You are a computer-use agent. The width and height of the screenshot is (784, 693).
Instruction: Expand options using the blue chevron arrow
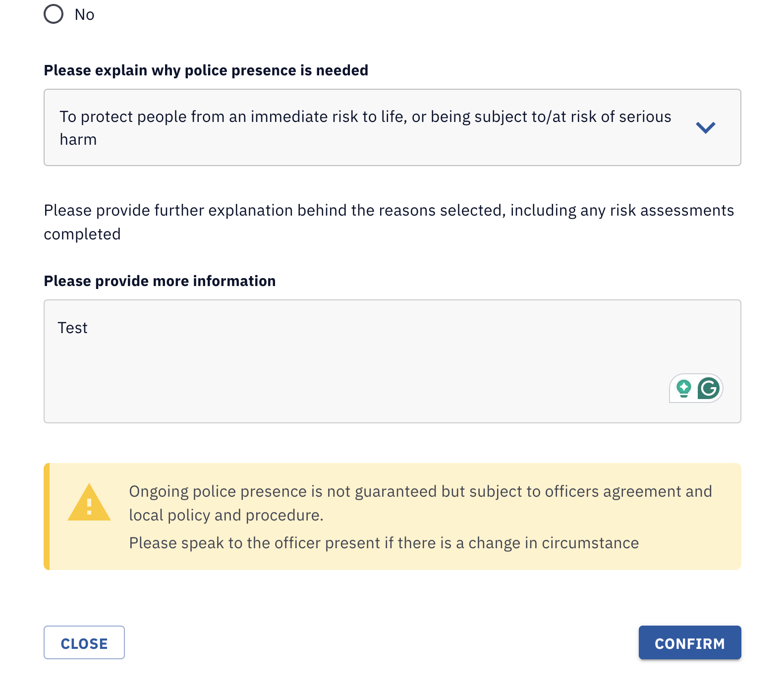(x=705, y=127)
